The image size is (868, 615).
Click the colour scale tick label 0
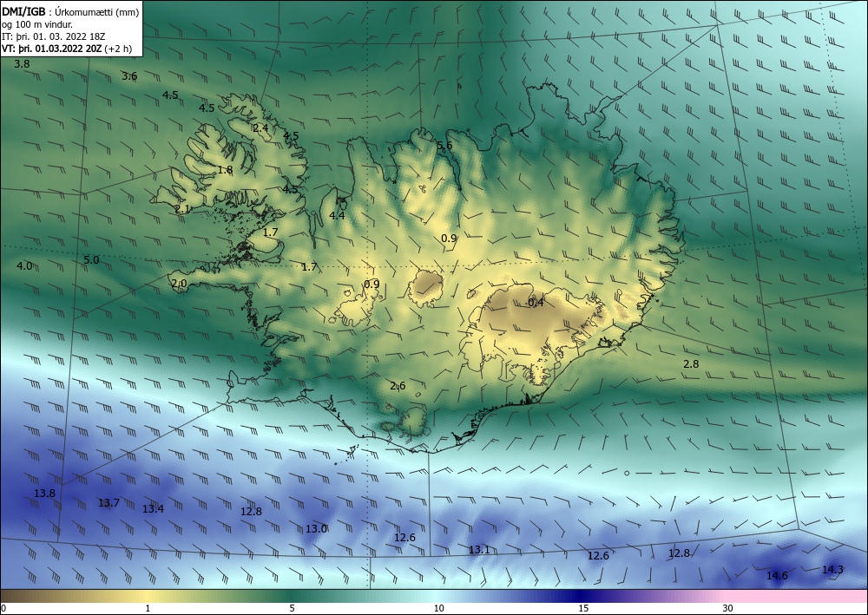[3, 608]
